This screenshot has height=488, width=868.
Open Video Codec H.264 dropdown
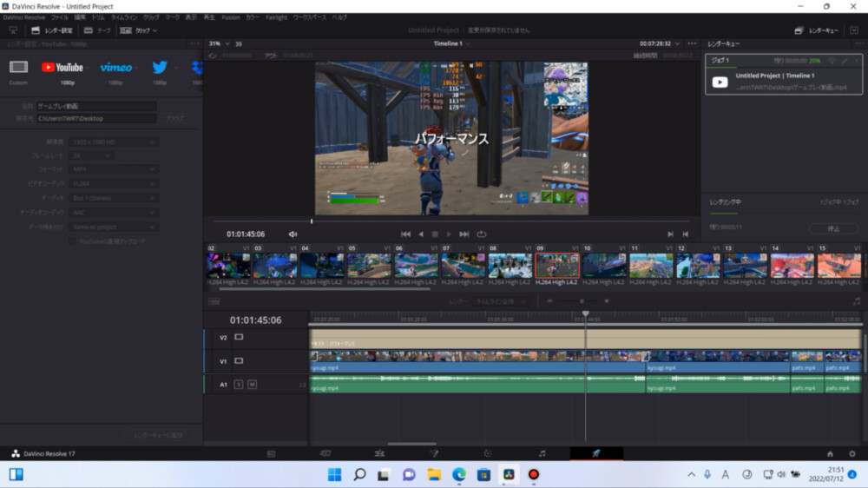(114, 183)
